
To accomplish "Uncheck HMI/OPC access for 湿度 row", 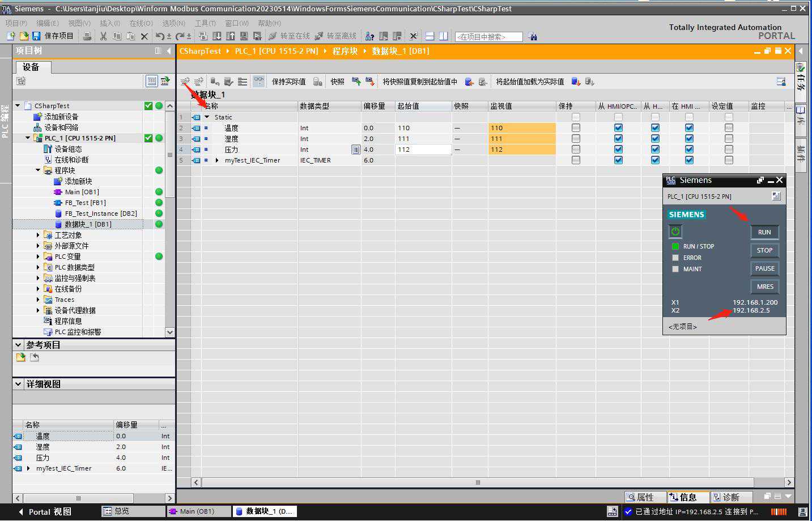I will pyautogui.click(x=618, y=139).
